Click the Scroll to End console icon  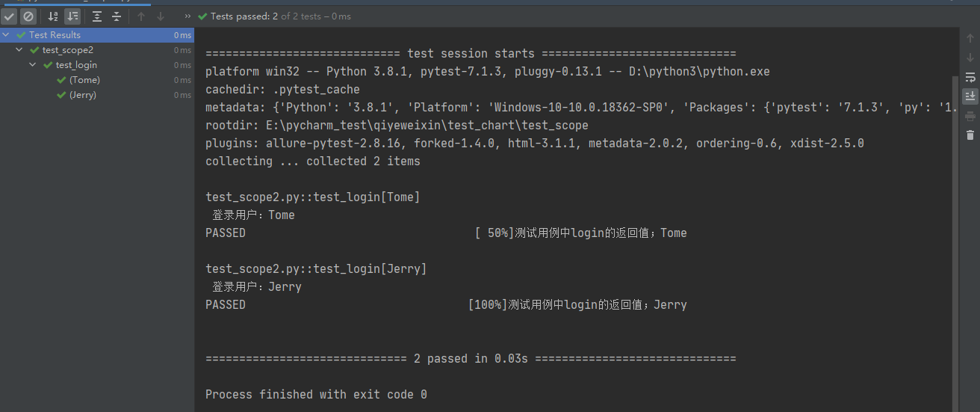(x=970, y=96)
